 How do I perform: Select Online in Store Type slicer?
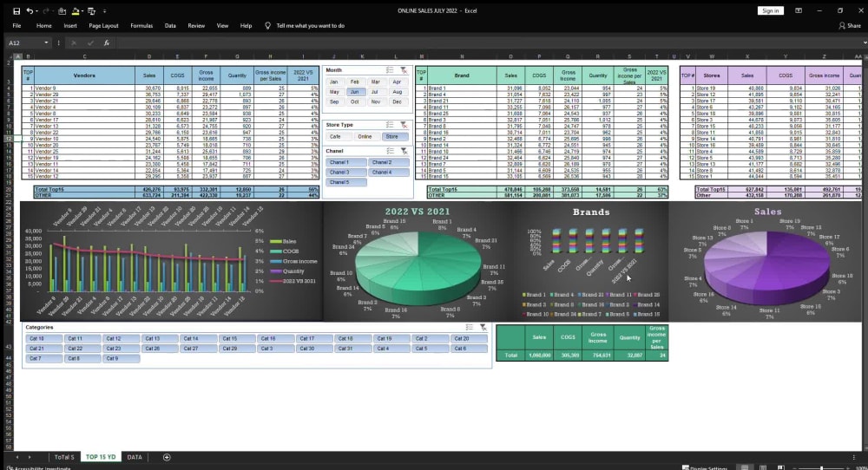365,136
